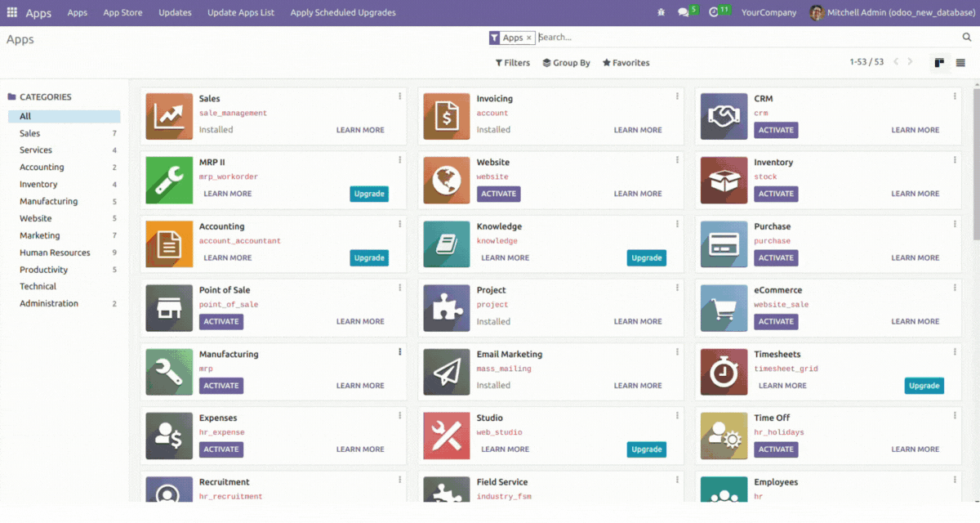Click the search magnifier icon
980x523 pixels.
pyautogui.click(x=967, y=38)
